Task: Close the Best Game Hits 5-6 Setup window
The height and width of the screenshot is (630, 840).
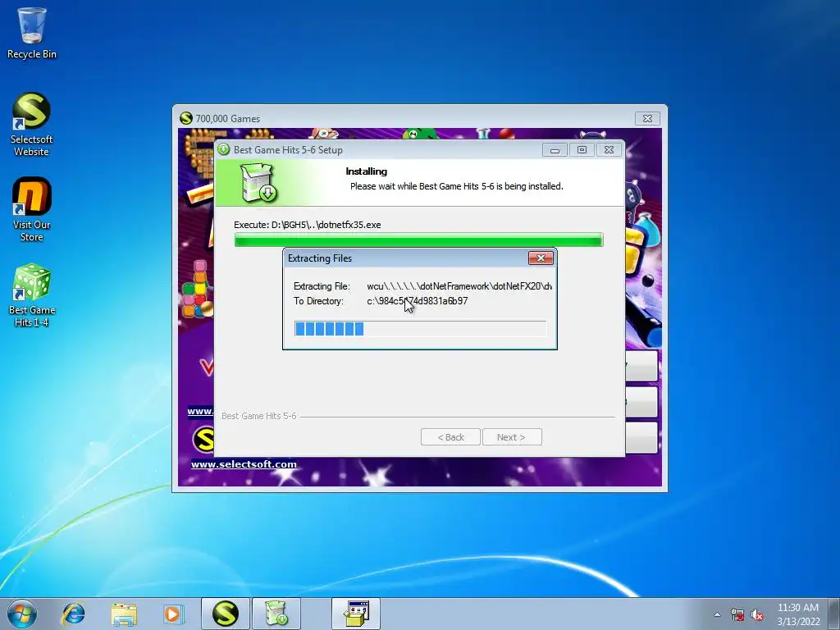Action: pos(609,150)
